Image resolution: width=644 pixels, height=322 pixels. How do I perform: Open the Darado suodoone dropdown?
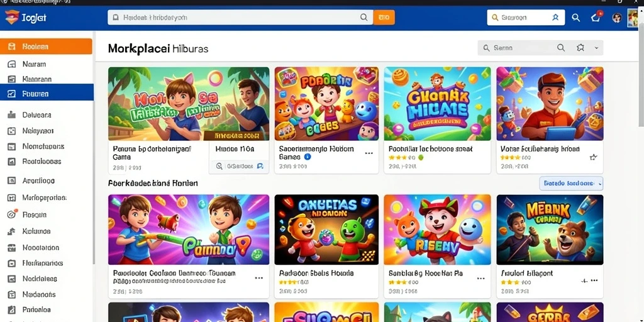tap(571, 183)
